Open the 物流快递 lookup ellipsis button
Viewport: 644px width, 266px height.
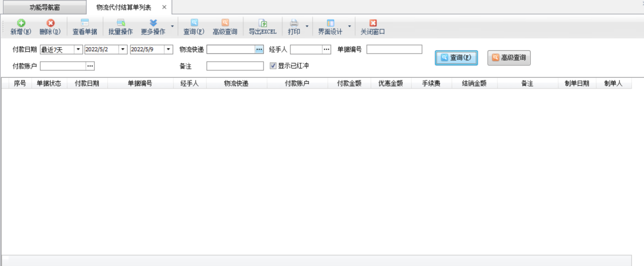tap(259, 49)
